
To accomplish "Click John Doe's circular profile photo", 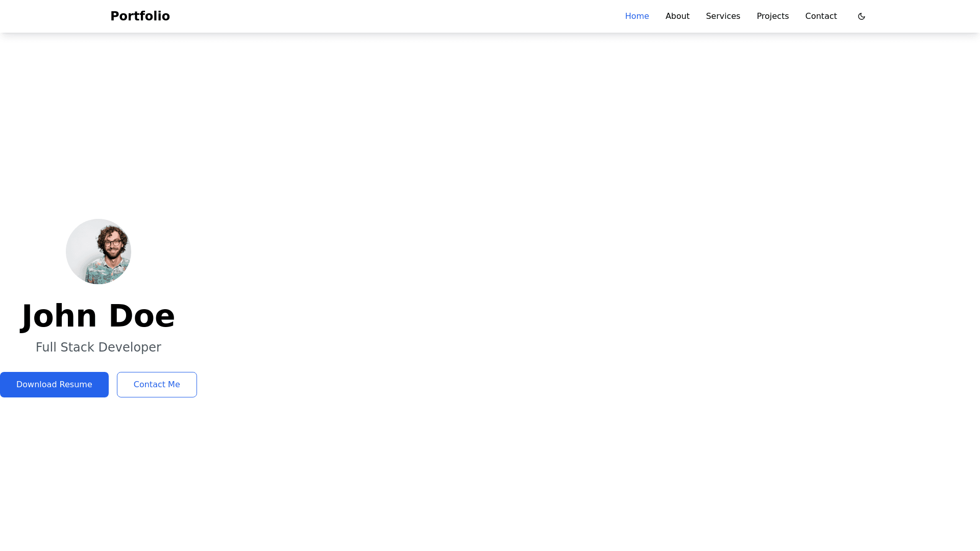I will tap(99, 252).
